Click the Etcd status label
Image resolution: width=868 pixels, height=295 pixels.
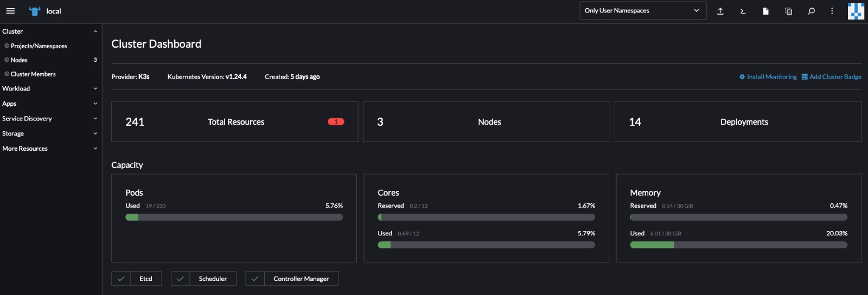[146, 279]
